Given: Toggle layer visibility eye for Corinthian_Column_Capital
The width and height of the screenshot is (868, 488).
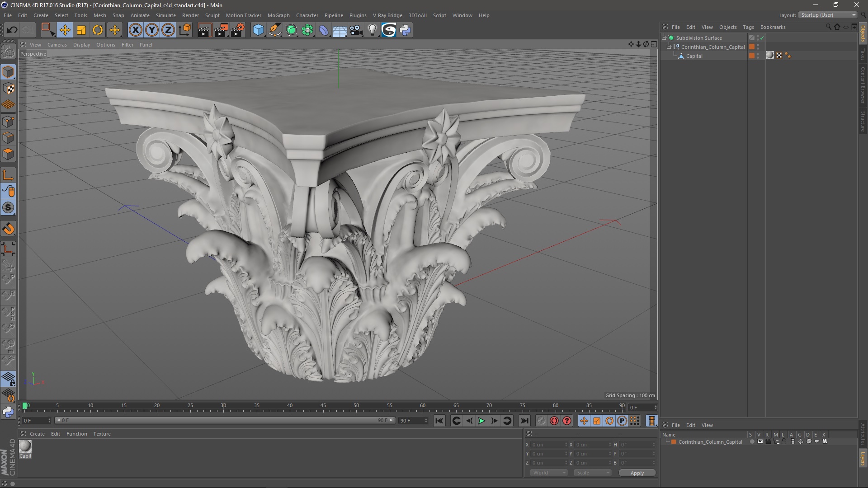Looking at the screenshot, I should tap(760, 442).
